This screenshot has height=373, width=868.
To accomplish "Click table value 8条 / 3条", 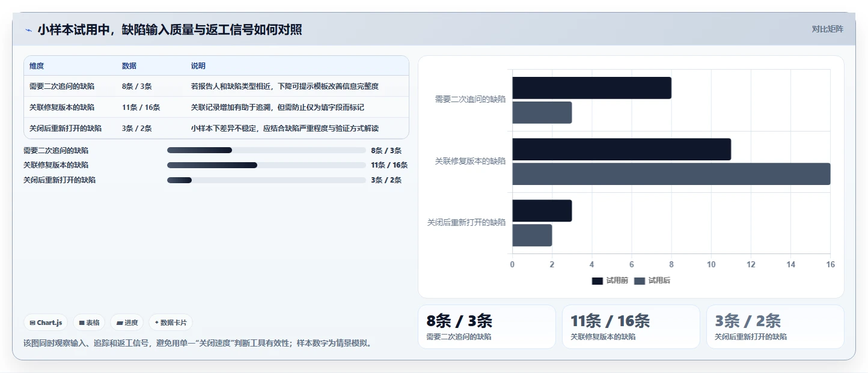I will [x=136, y=86].
